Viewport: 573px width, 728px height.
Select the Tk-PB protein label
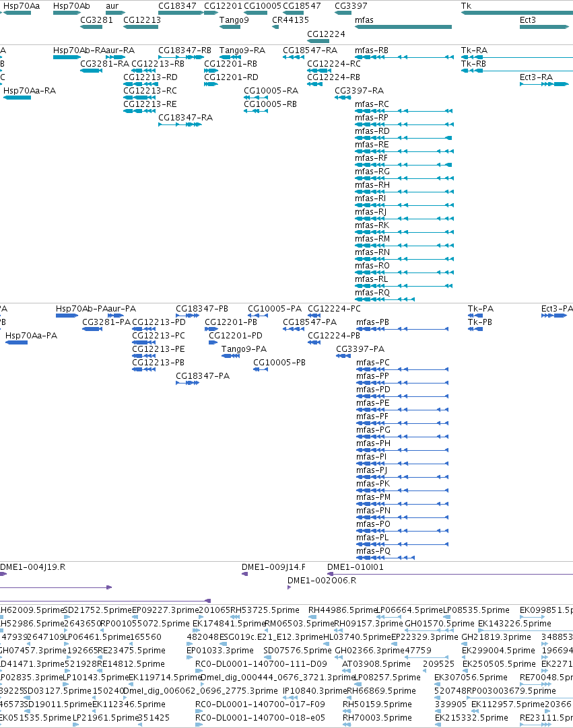479,322
